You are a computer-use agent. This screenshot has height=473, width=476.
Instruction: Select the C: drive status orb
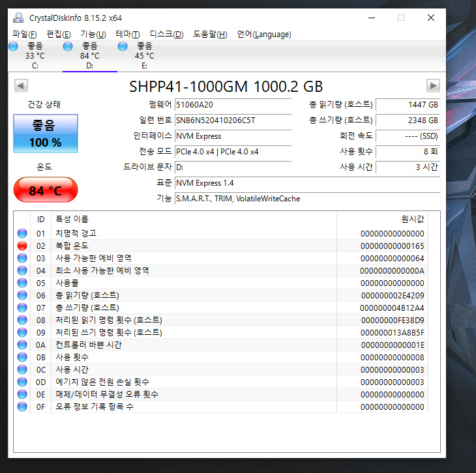tap(13, 46)
